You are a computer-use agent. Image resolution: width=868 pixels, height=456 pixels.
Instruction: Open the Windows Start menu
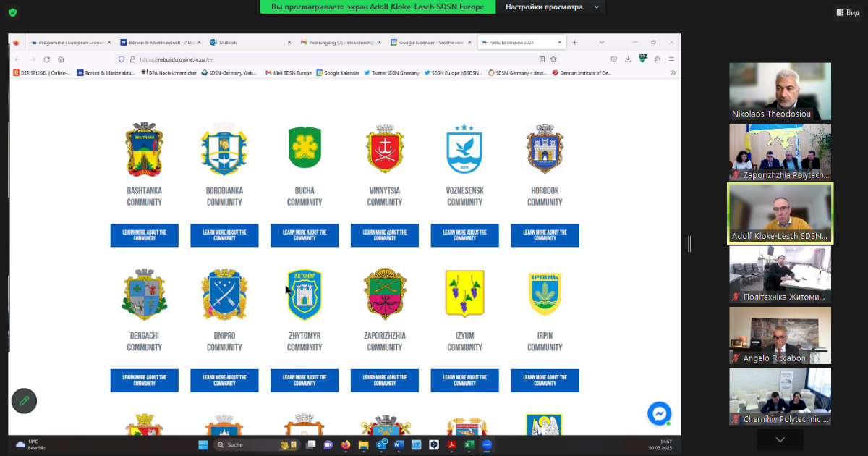click(203, 444)
